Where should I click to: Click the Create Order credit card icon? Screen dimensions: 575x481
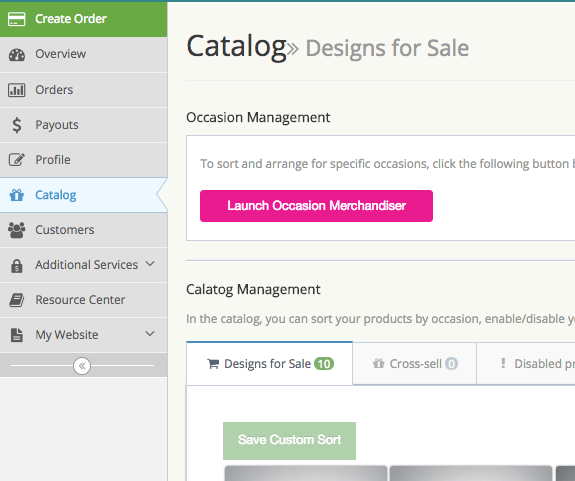17,19
